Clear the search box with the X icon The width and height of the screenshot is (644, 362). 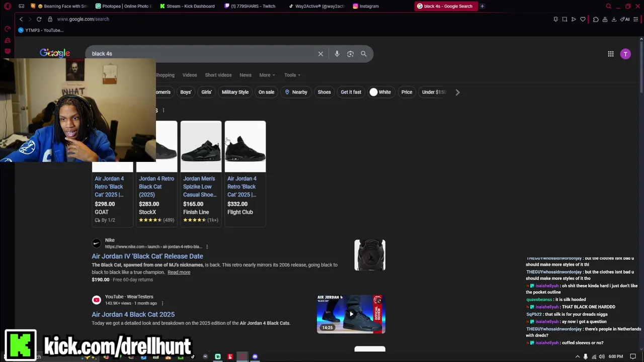coord(320,54)
